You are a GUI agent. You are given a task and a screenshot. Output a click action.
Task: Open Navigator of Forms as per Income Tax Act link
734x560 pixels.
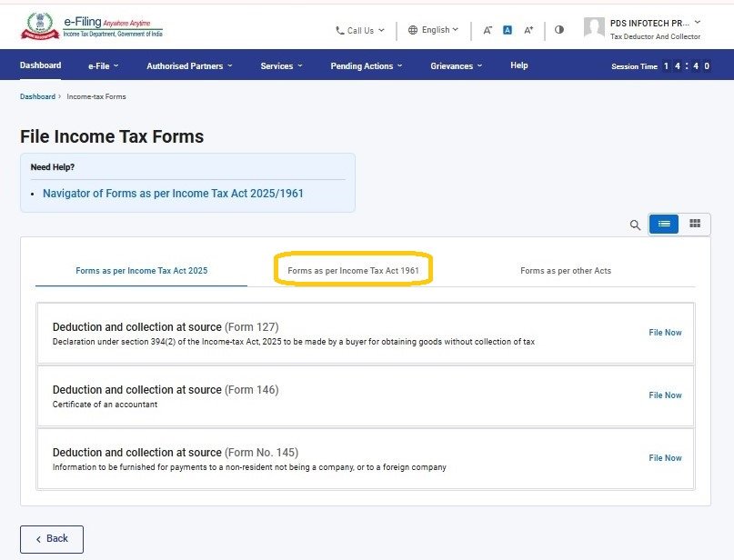click(x=173, y=194)
